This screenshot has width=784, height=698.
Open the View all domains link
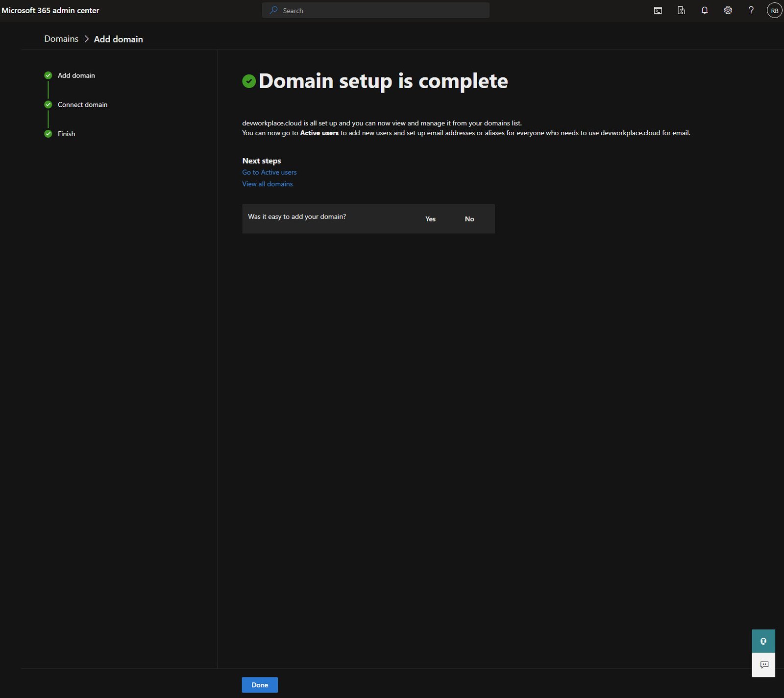267,184
